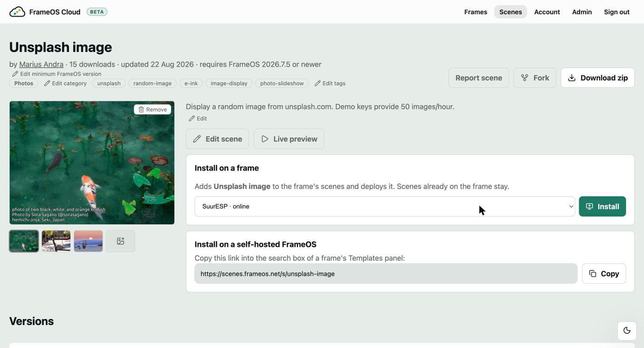Click the BETA badge
This screenshot has height=348, width=644.
tap(97, 12)
